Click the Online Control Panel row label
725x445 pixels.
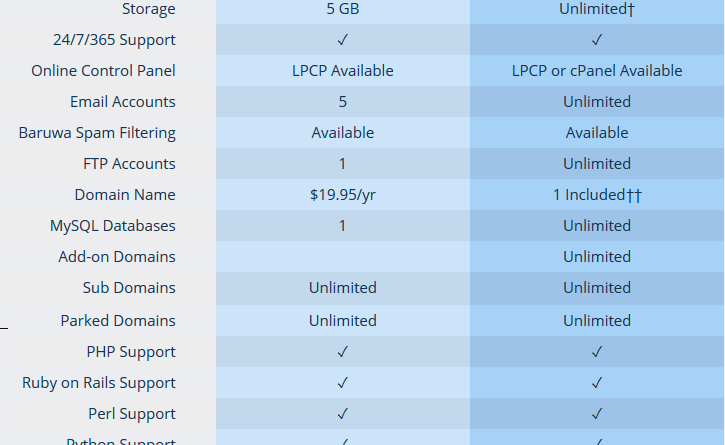[x=104, y=71]
